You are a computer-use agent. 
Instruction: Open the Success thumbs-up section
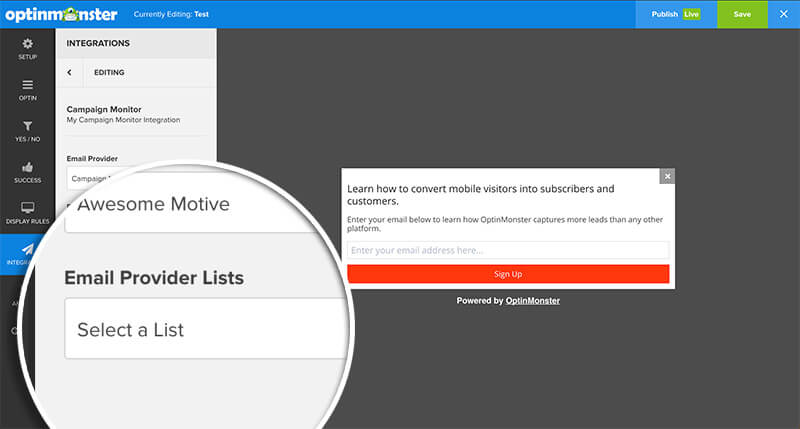coord(28,172)
